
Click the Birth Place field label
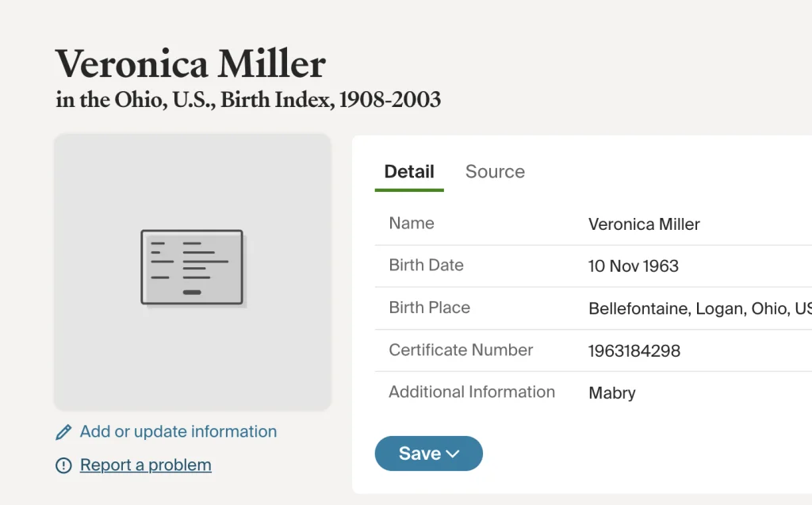coord(429,308)
